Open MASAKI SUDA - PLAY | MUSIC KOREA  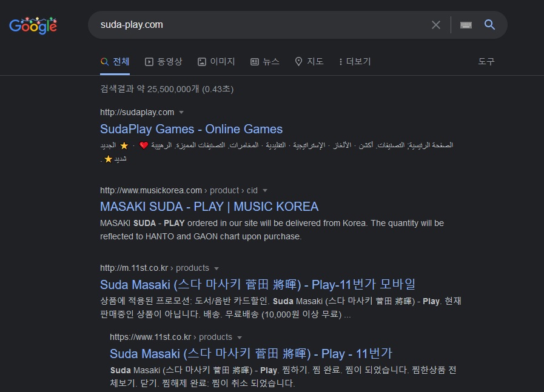209,207
